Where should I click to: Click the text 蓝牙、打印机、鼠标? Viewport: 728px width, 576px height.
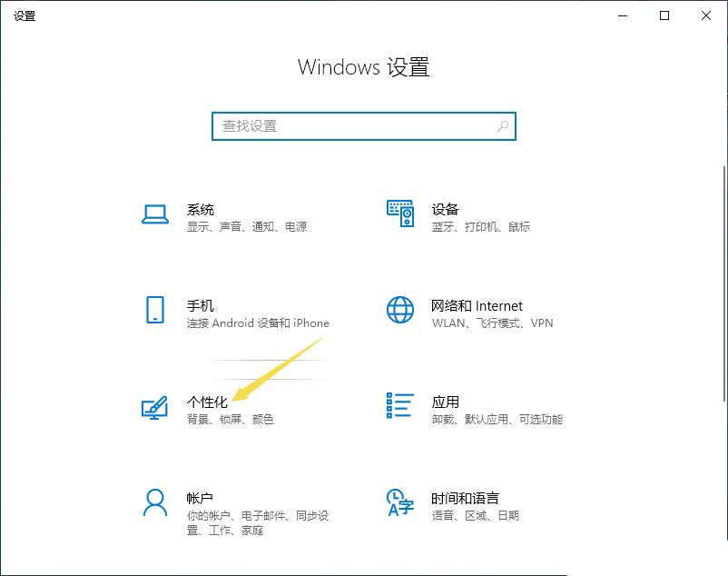pyautogui.click(x=481, y=227)
